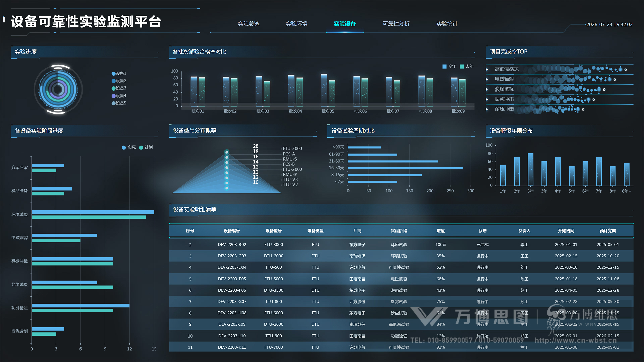Click the 批次05 今年 bar
Viewport: 644px width, 362px height.
[324, 90]
